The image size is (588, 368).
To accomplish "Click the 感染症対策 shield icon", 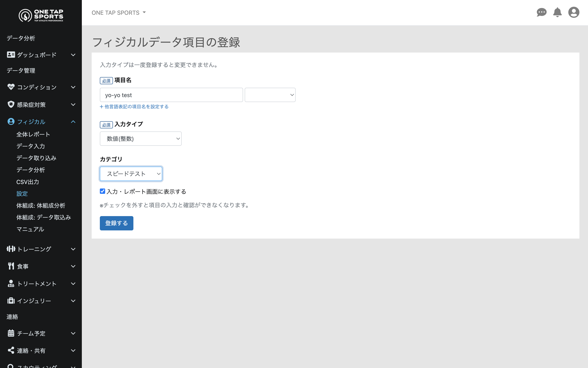I will point(11,104).
